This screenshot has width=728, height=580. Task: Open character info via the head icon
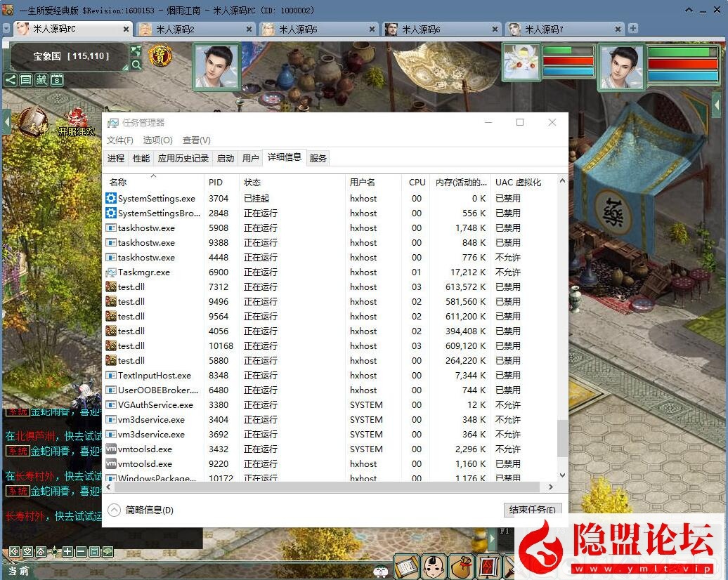(x=433, y=567)
